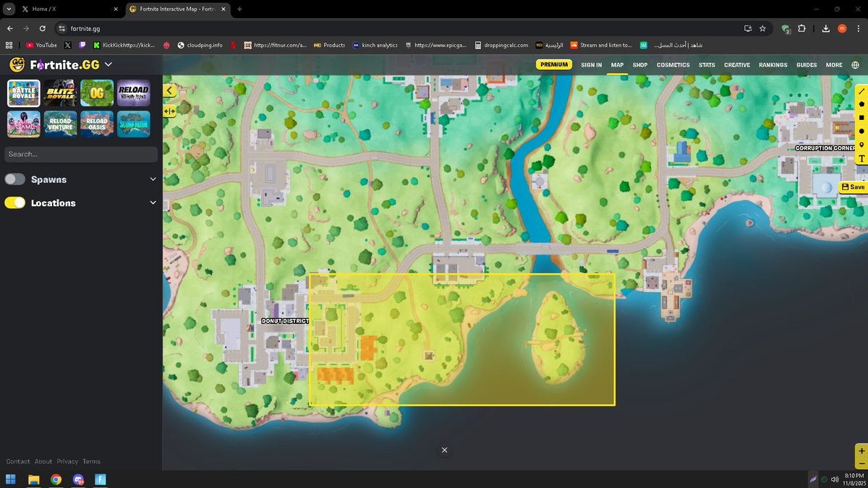
Task: Reload the page in Chrome
Action: (x=43, y=28)
